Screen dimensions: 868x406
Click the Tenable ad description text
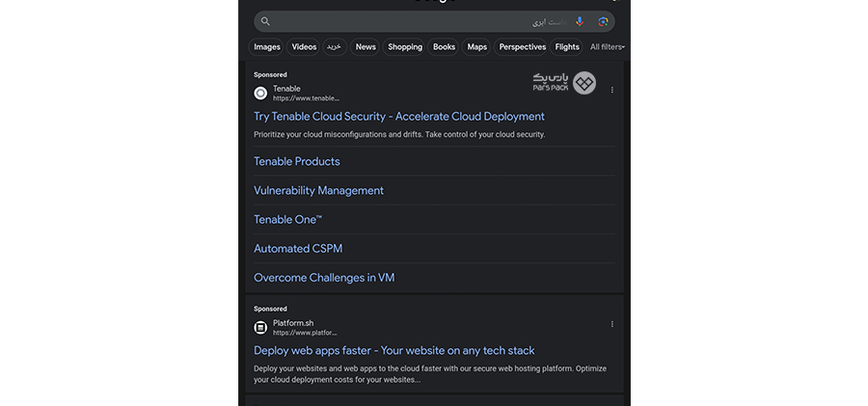399,135
